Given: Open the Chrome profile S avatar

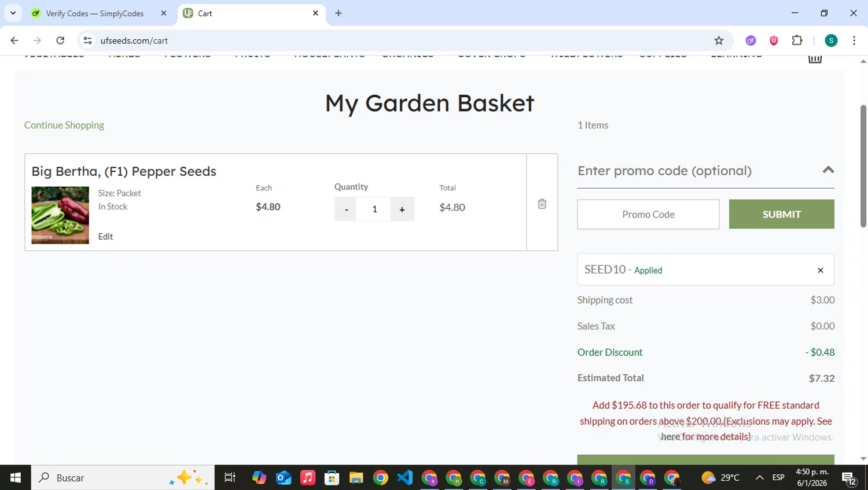Looking at the screenshot, I should (x=831, y=40).
